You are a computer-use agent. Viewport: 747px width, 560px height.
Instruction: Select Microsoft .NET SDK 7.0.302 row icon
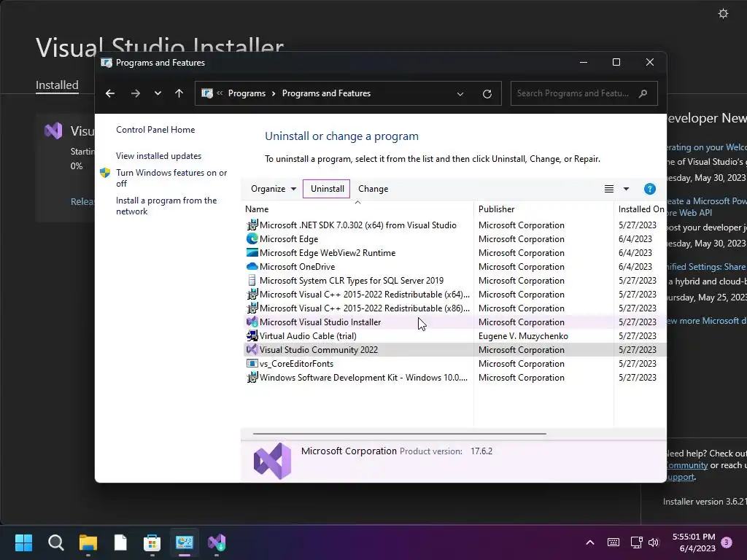coord(252,225)
